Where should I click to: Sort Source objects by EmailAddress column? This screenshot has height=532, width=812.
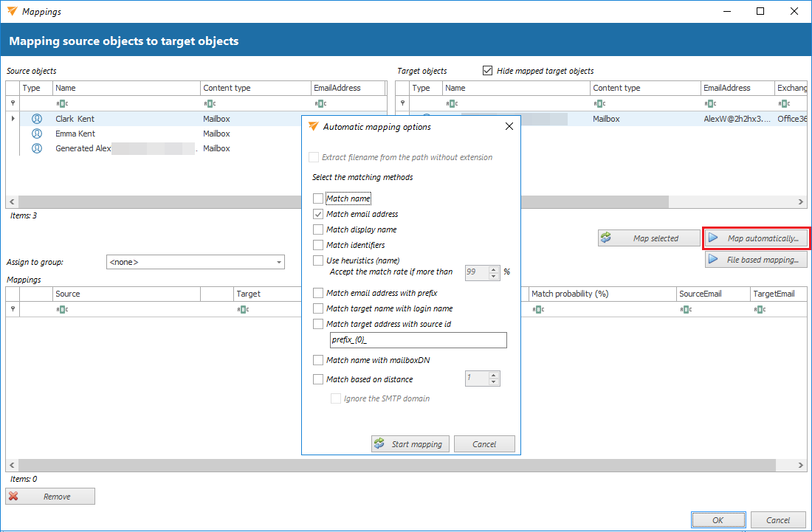pos(337,88)
